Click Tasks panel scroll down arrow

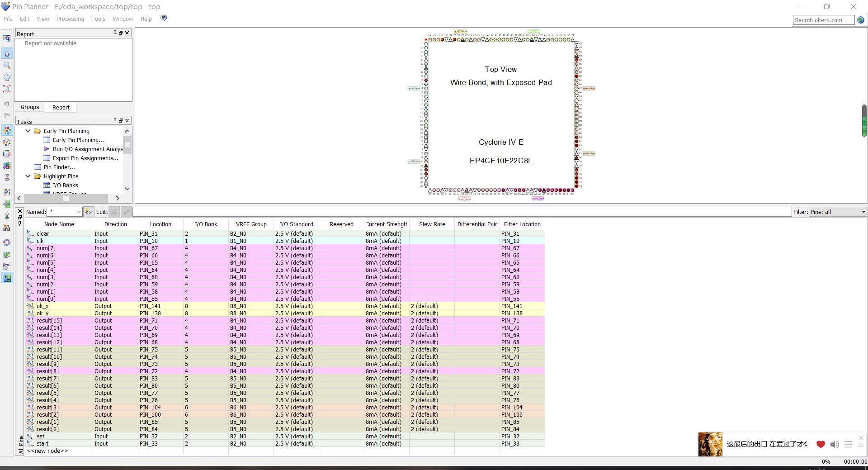(127, 189)
